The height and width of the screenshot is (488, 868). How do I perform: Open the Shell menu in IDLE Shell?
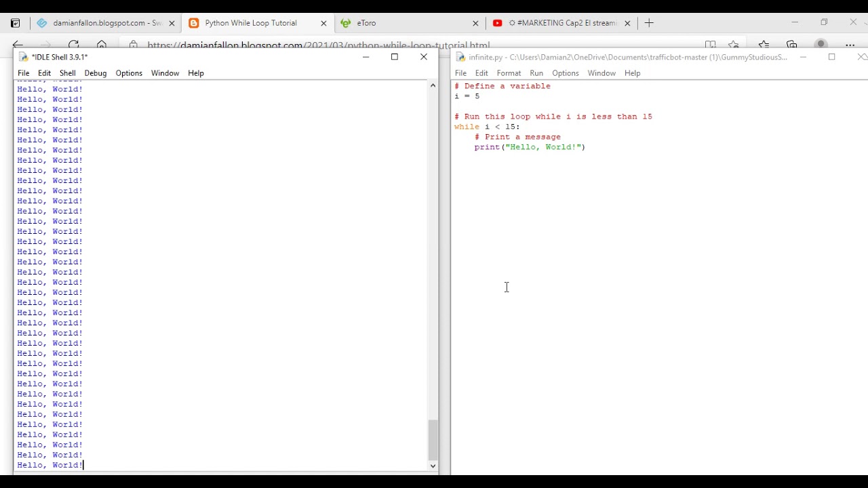[67, 73]
